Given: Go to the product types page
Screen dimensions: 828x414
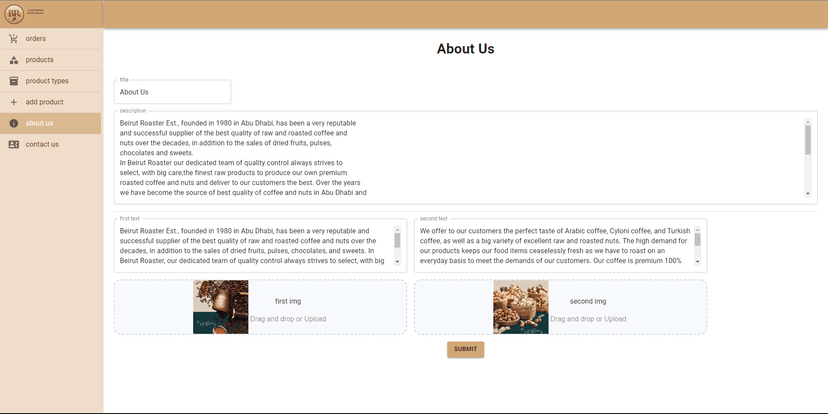Looking at the screenshot, I should click(47, 81).
